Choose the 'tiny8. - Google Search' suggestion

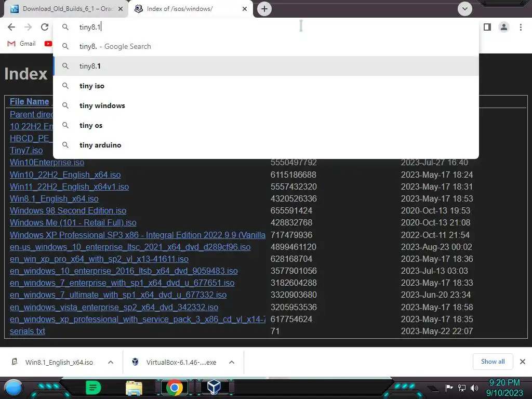266,46
